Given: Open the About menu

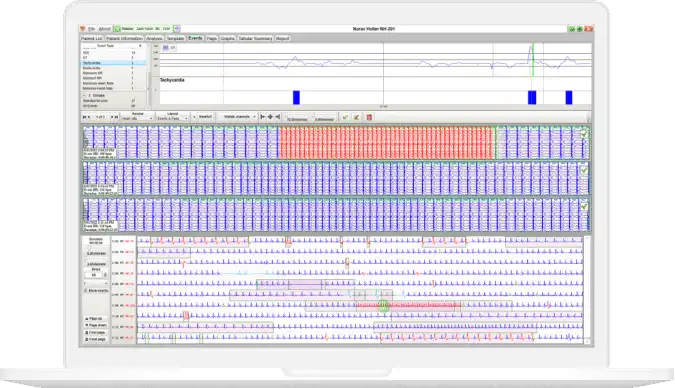Looking at the screenshot, I should click(x=105, y=29).
